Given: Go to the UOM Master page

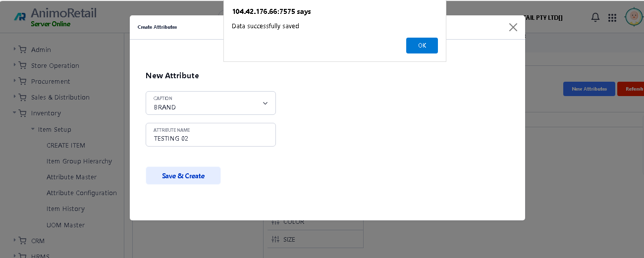Looking at the screenshot, I should [65, 225].
